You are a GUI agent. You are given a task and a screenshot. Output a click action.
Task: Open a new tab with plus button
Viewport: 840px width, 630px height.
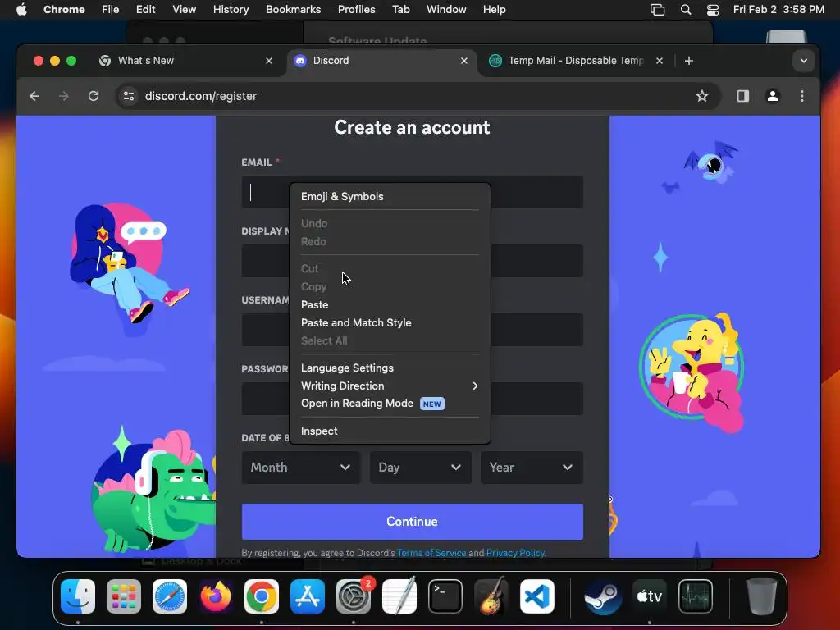[x=689, y=61]
